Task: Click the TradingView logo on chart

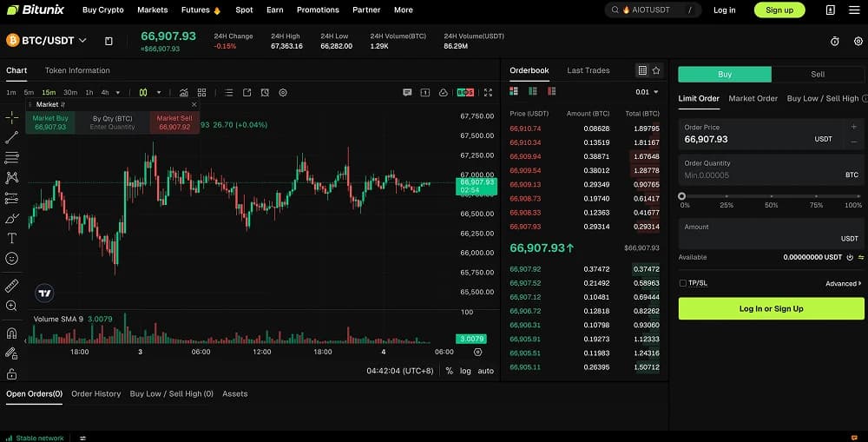Action: click(x=44, y=293)
